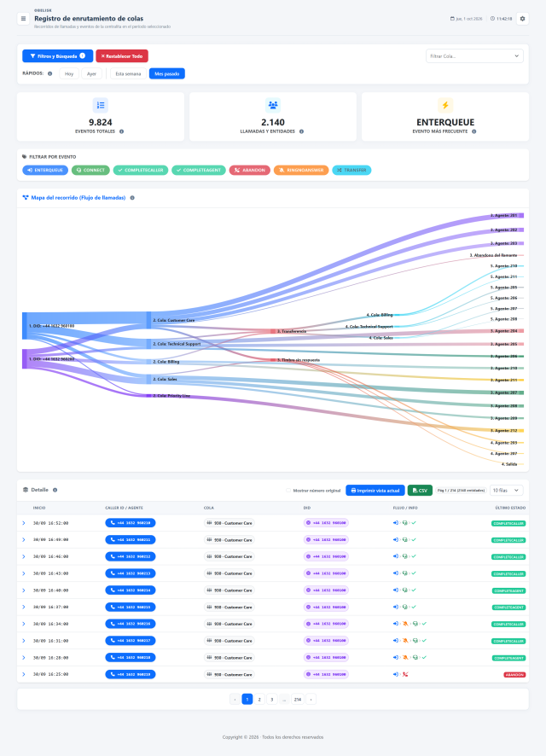Toggle TRANSFER event filter chip
Image resolution: width=546 pixels, height=756 pixels.
[x=351, y=170]
